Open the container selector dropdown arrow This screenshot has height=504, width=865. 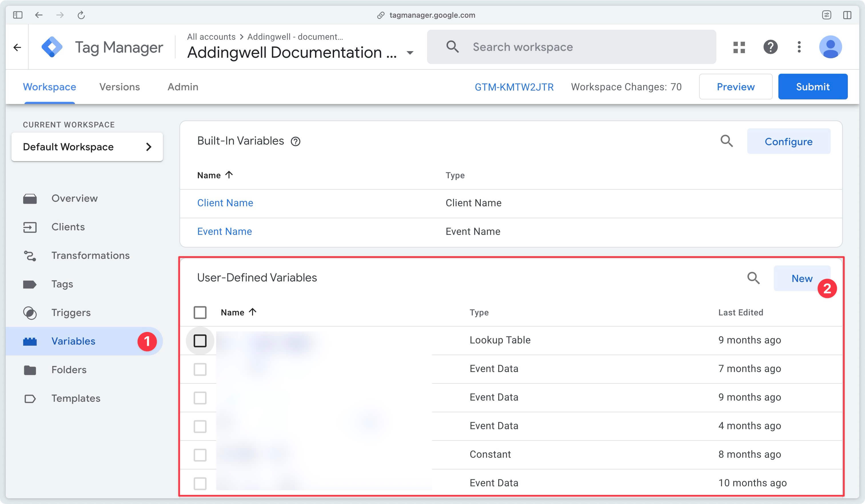pyautogui.click(x=410, y=53)
